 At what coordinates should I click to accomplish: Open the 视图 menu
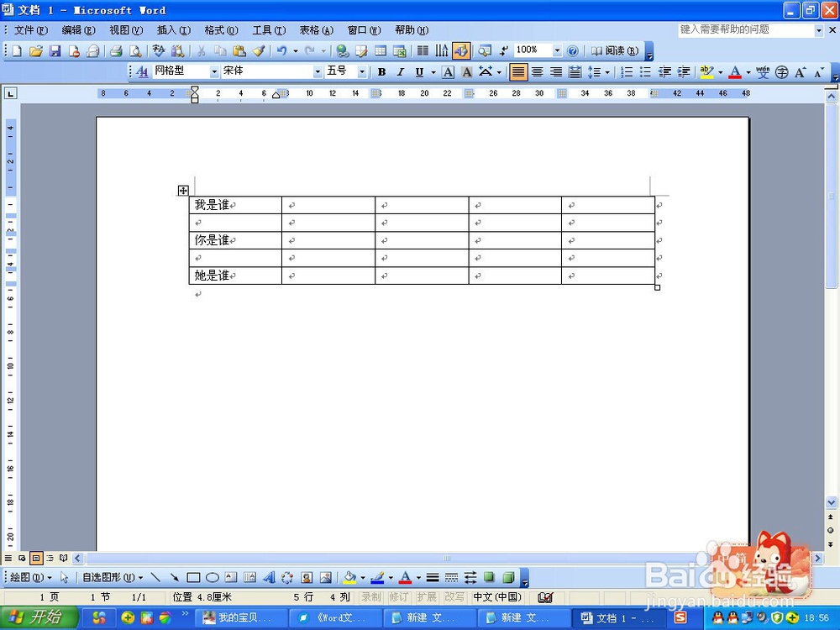point(126,30)
